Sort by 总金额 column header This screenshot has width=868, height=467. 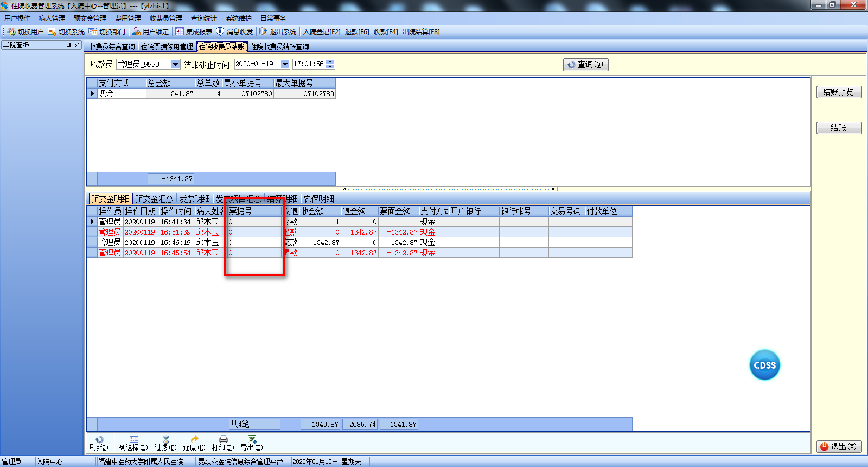click(x=170, y=83)
